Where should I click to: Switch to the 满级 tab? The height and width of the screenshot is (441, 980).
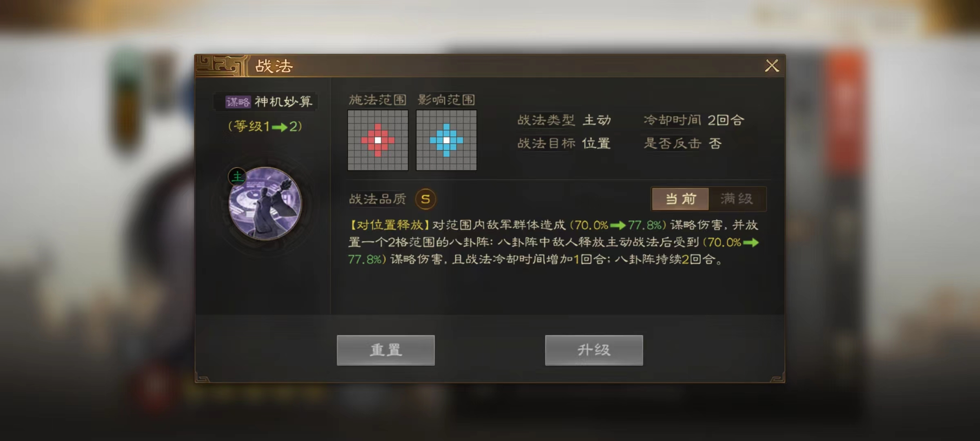click(737, 199)
